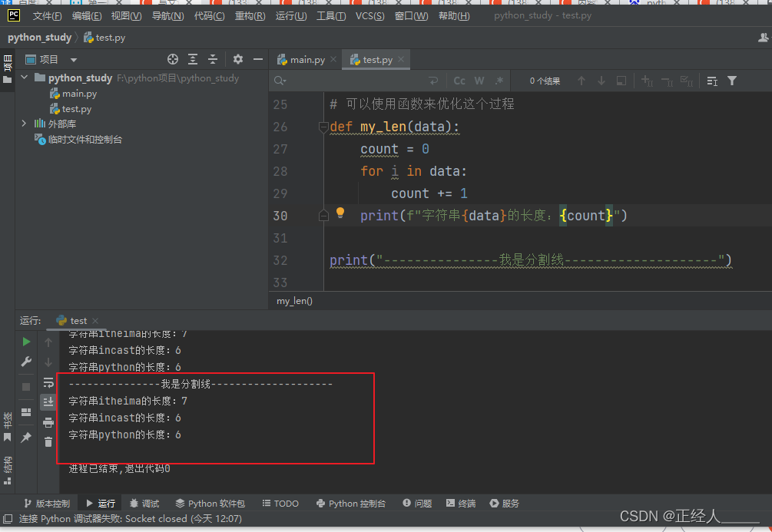Go to next search result arrow
Screen dimensions: 772x532
point(601,81)
